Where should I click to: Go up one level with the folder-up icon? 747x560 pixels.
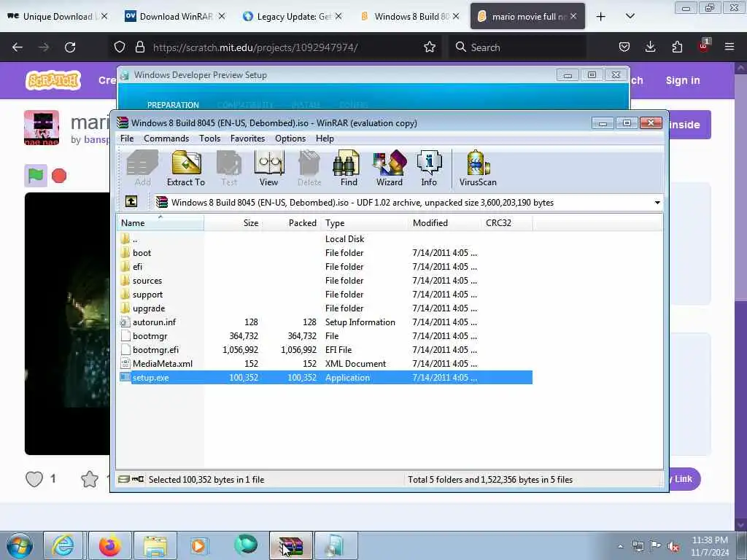pyautogui.click(x=131, y=202)
